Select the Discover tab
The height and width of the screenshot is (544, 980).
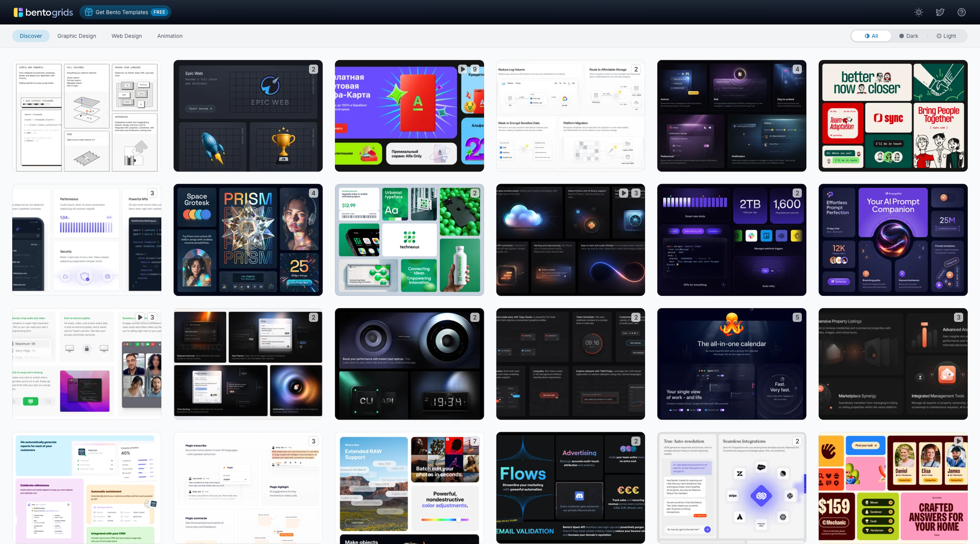[x=31, y=36]
